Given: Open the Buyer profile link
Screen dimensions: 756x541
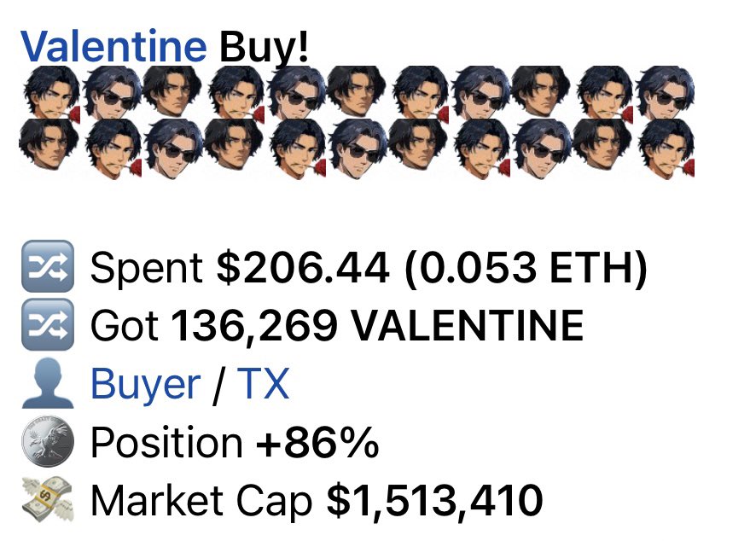Looking at the screenshot, I should [x=146, y=384].
